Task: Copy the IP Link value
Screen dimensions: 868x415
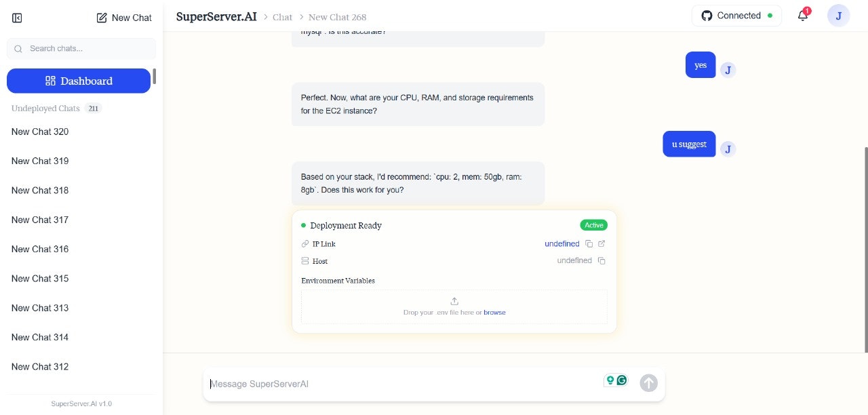Action: (589, 243)
